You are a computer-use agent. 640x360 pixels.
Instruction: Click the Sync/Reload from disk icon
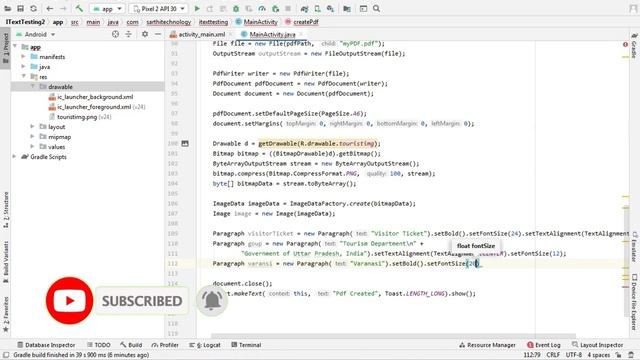(x=33, y=9)
